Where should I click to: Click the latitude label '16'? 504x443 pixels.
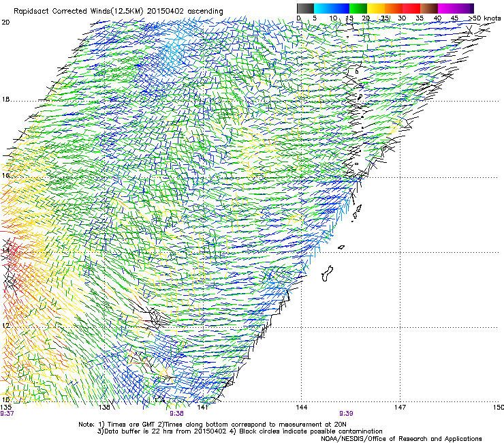point(5,175)
